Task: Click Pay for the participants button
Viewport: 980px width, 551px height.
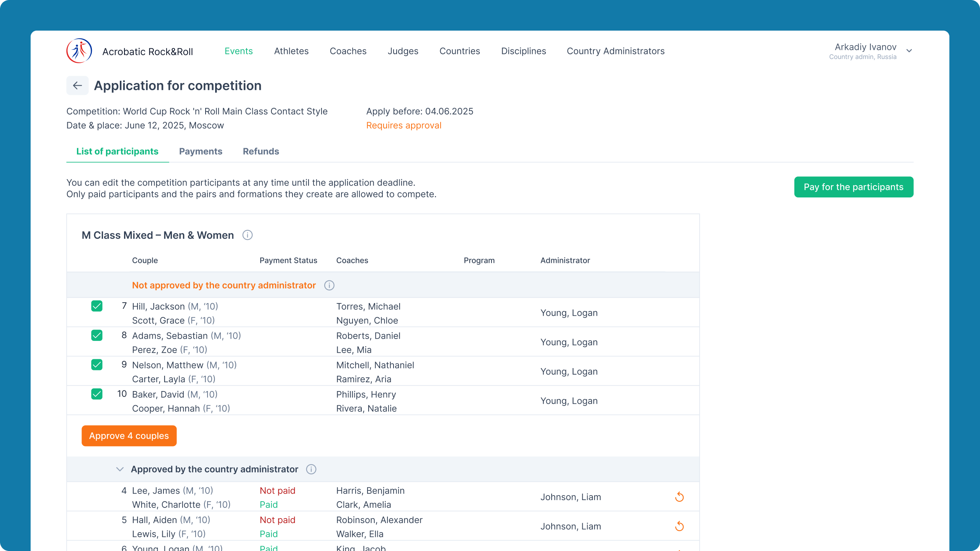Action: 854,187
